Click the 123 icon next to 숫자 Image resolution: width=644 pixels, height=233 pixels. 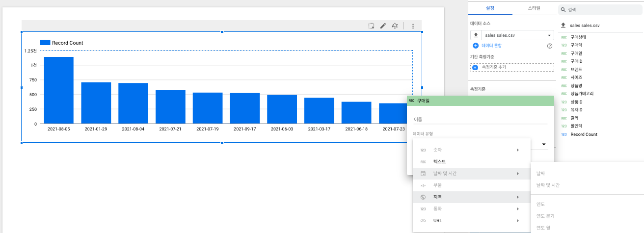(423, 150)
